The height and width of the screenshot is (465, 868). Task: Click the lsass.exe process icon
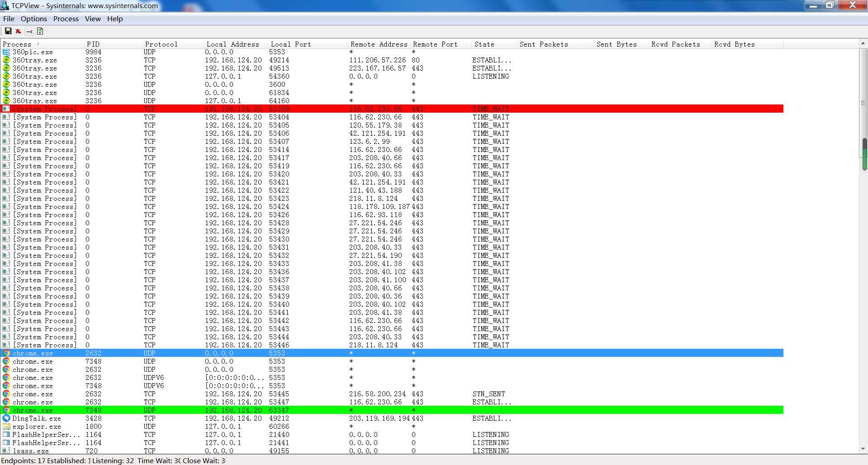(x=6, y=451)
